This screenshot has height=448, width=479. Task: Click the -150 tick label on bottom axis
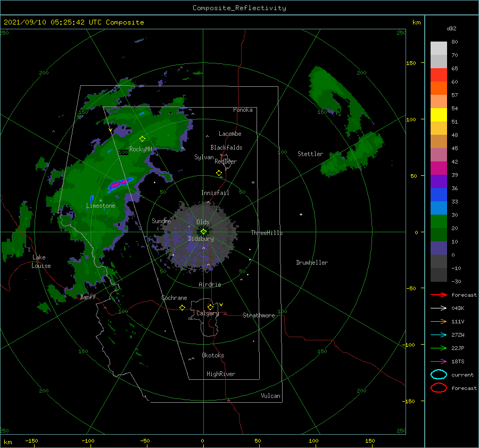31,441
